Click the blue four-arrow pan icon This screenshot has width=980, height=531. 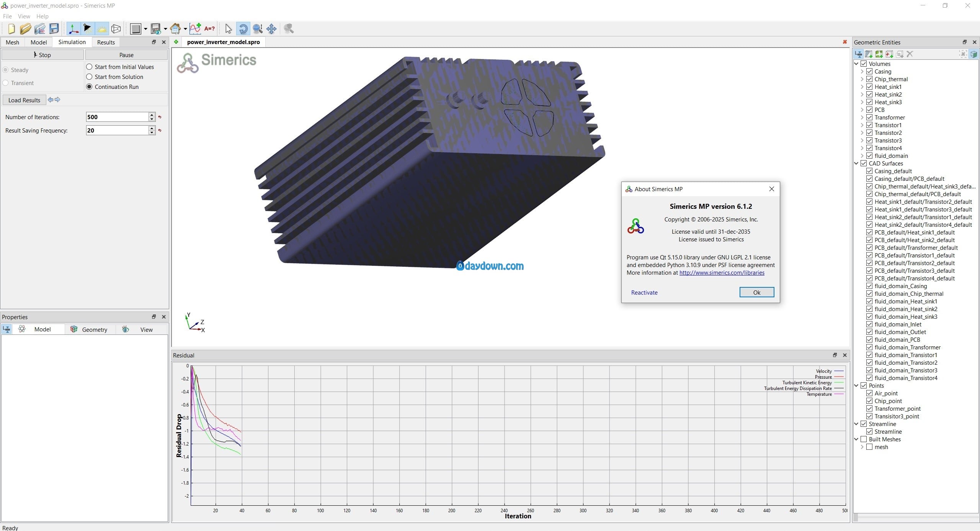click(x=271, y=29)
